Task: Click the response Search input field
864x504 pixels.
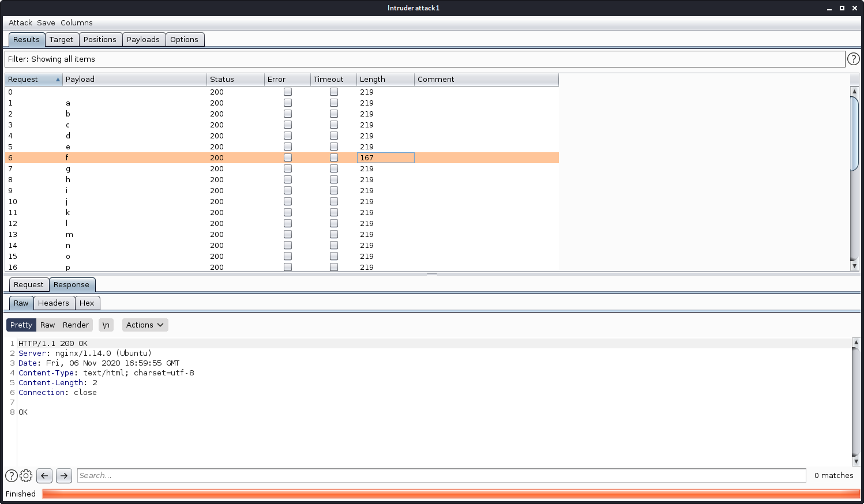Action: pyautogui.click(x=441, y=476)
